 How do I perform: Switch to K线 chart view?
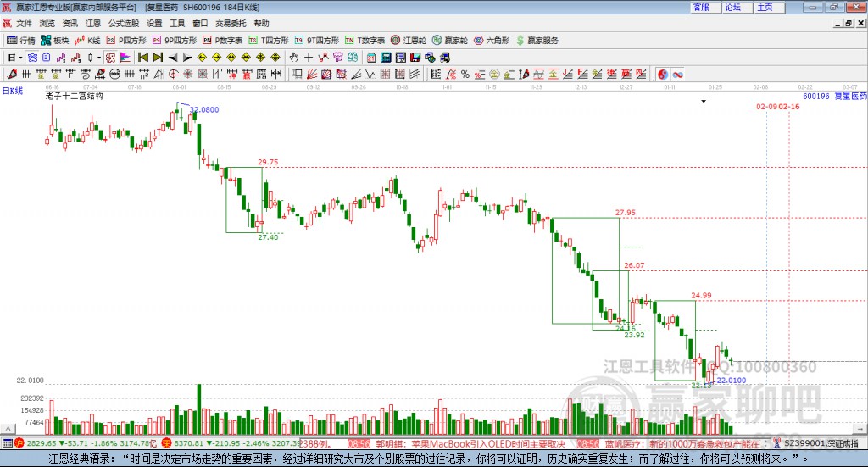coord(87,41)
